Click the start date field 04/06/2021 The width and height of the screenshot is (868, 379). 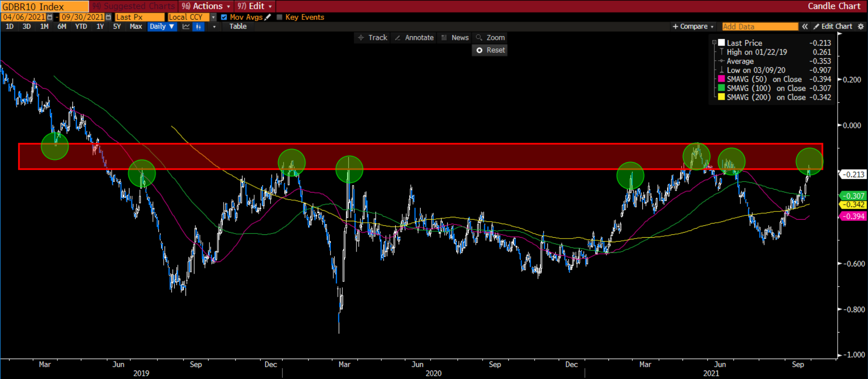[x=24, y=17]
